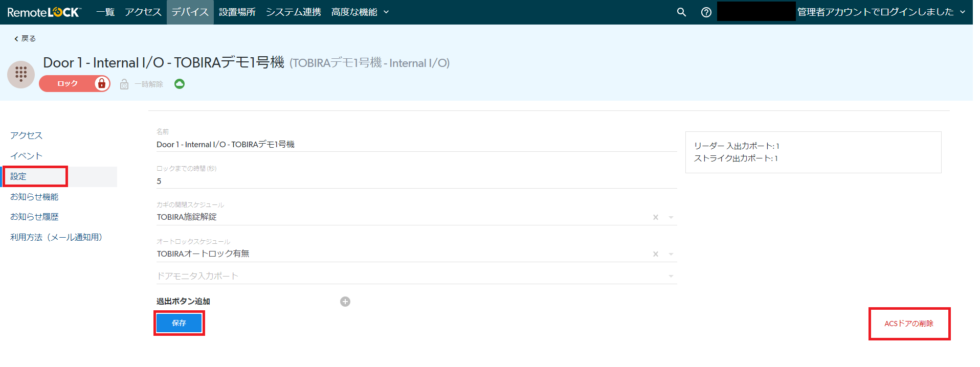Click the RemoteLOCK logo
The width and height of the screenshot is (980, 367).
tap(44, 12)
